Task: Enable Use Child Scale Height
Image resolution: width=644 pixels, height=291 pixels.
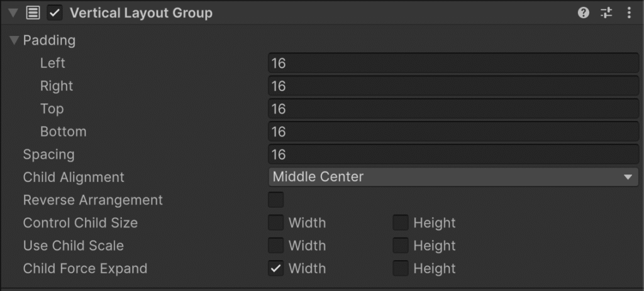Action: [401, 246]
